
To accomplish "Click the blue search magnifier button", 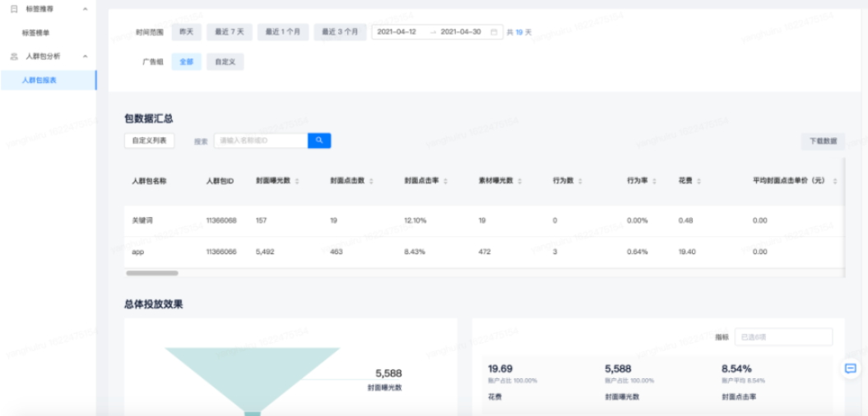I will pos(319,141).
